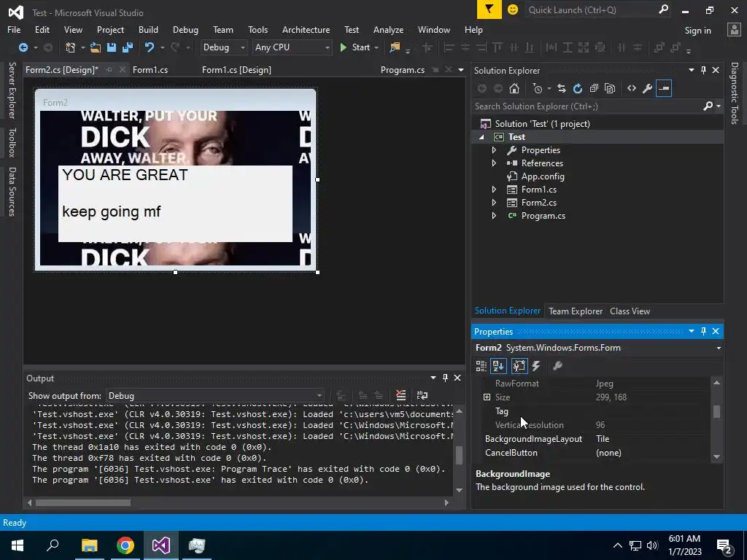Expand the Properties node in Solution Explorer

(494, 150)
